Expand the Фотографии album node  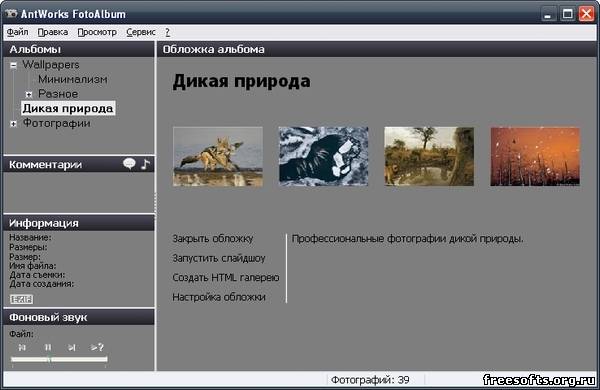tap(13, 124)
